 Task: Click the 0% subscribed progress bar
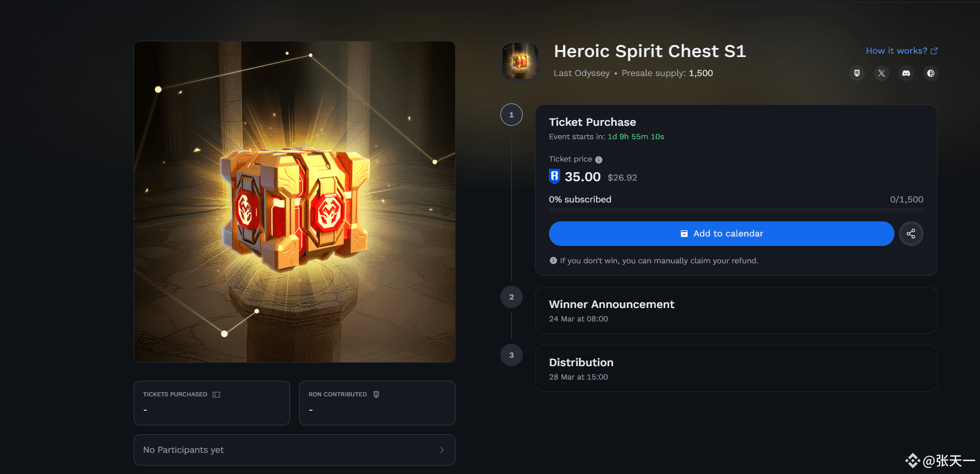736,210
